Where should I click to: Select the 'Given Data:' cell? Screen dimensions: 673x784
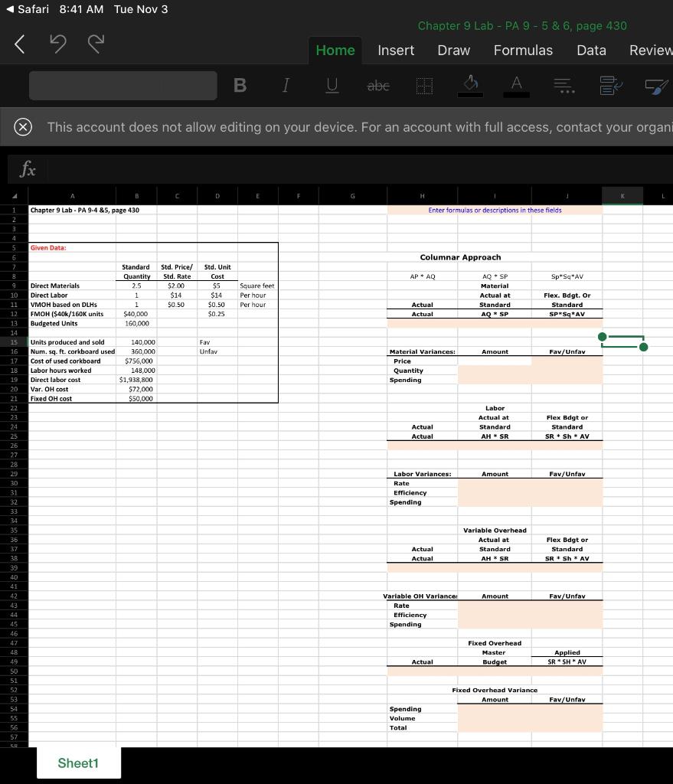72,248
